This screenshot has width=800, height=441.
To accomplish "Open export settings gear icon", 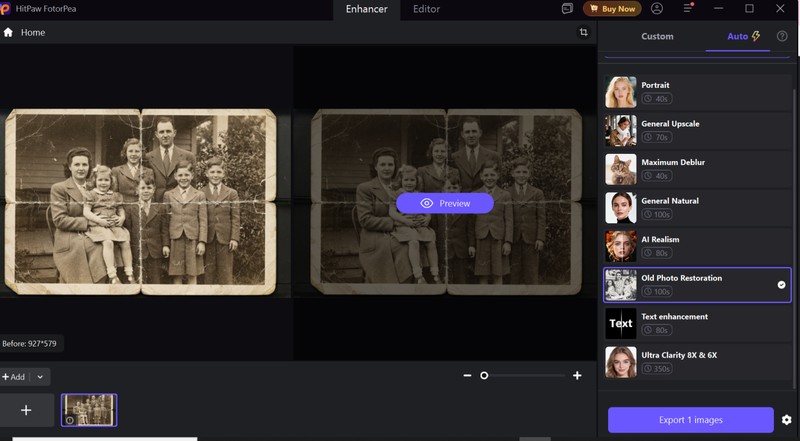I will pos(786,420).
